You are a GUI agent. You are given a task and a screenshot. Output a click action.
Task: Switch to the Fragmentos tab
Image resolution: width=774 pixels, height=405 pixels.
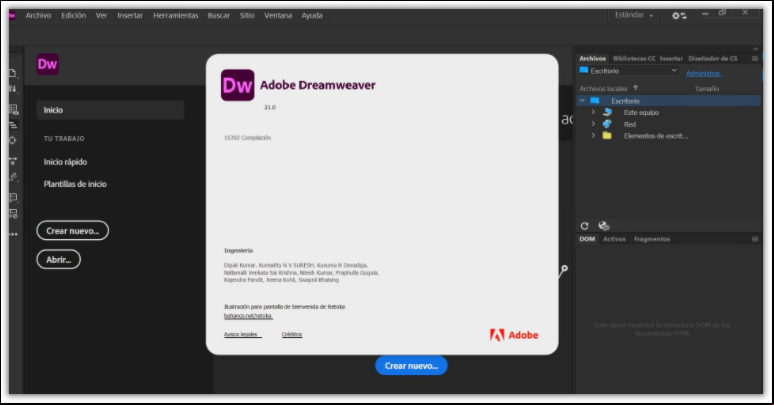click(x=652, y=239)
